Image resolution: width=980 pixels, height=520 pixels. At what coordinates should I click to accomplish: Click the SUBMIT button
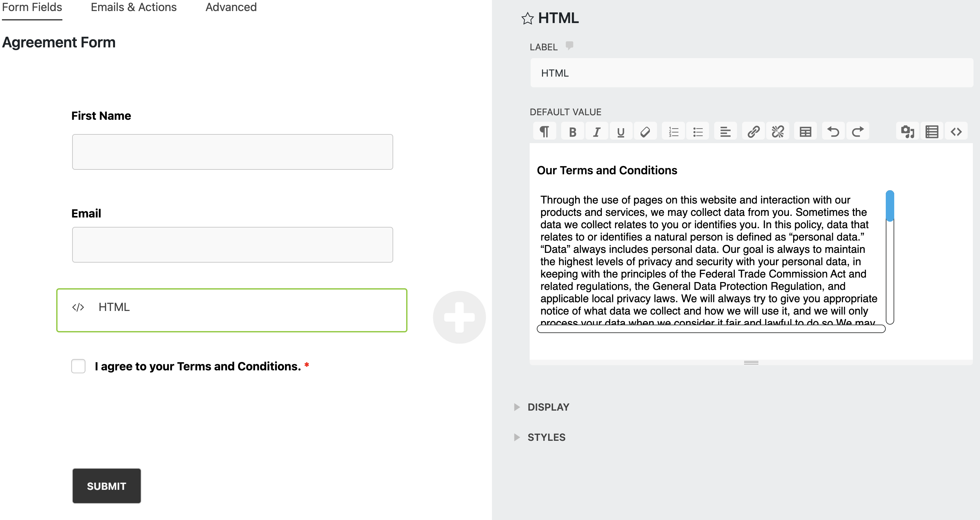click(107, 486)
